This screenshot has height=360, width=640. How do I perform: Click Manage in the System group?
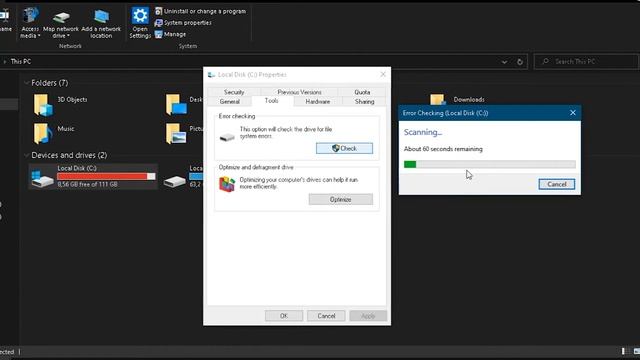[171, 34]
